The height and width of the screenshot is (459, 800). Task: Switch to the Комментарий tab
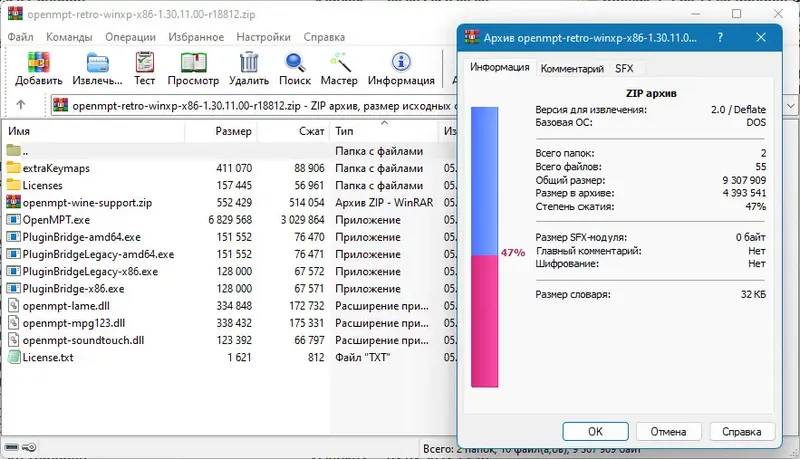tap(572, 68)
